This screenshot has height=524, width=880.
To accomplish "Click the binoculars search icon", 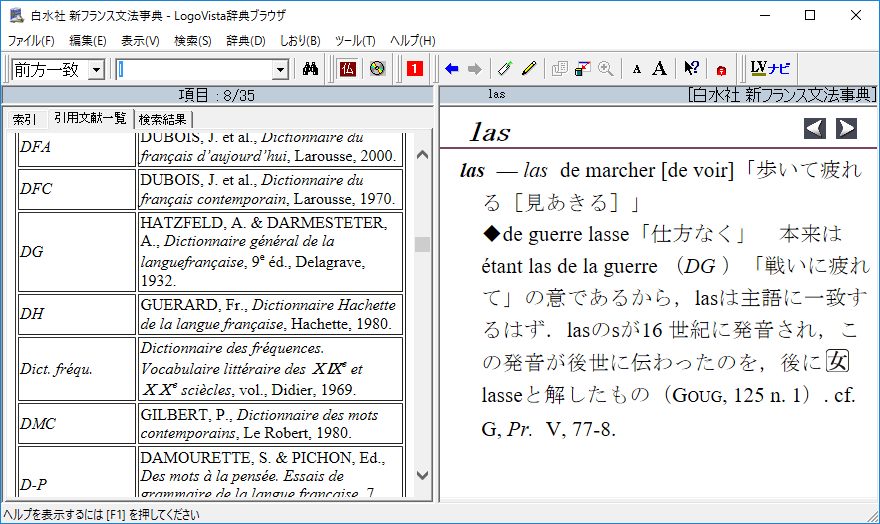I will coord(310,69).
